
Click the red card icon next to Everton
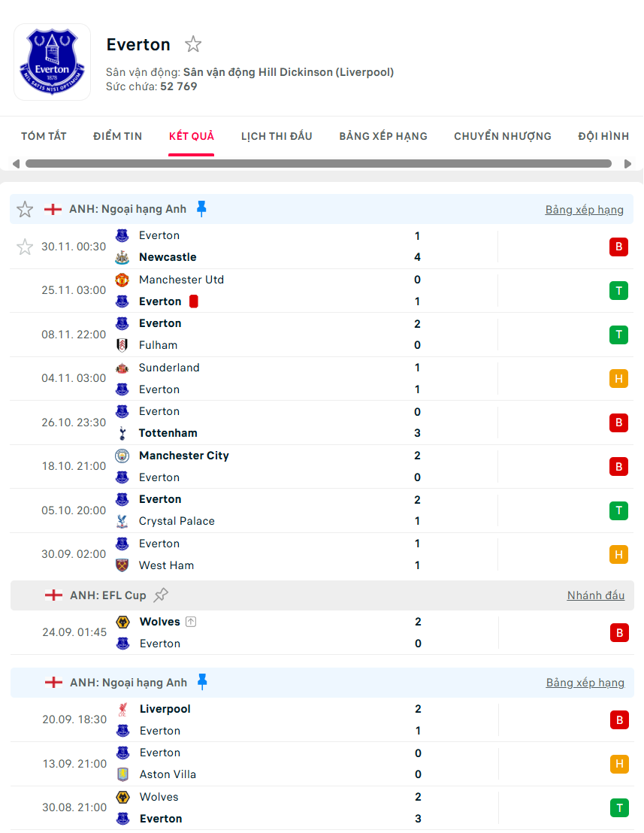pyautogui.click(x=195, y=301)
